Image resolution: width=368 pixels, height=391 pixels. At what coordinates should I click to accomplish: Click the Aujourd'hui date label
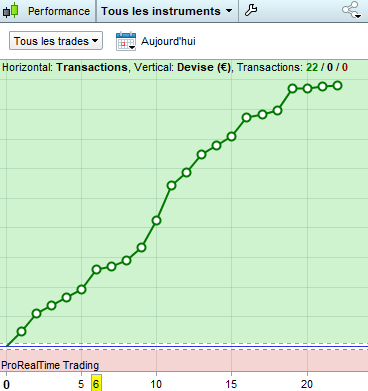coord(168,41)
